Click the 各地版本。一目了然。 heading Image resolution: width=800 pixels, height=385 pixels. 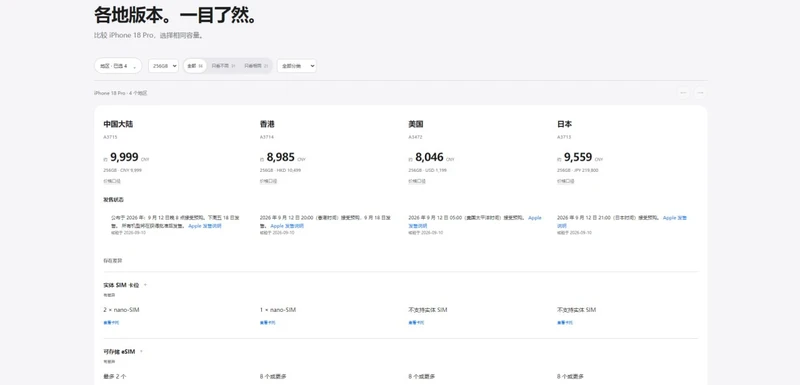[175, 15]
